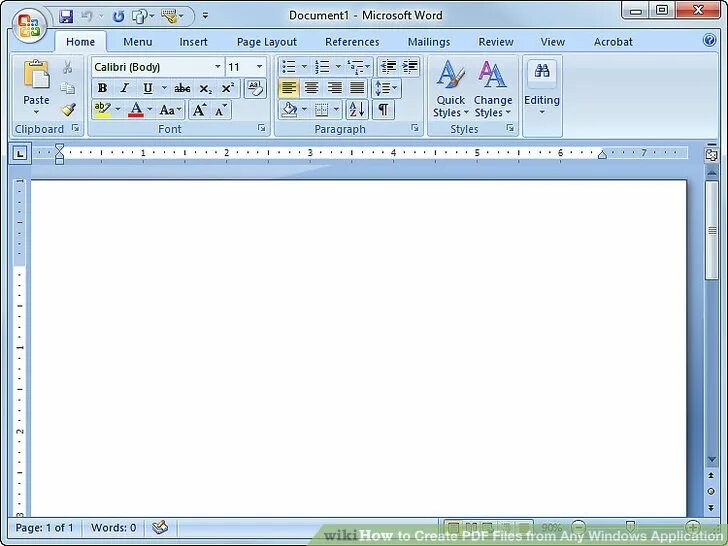Open the multilevel list dropdown
728x546 pixels.
click(359, 67)
